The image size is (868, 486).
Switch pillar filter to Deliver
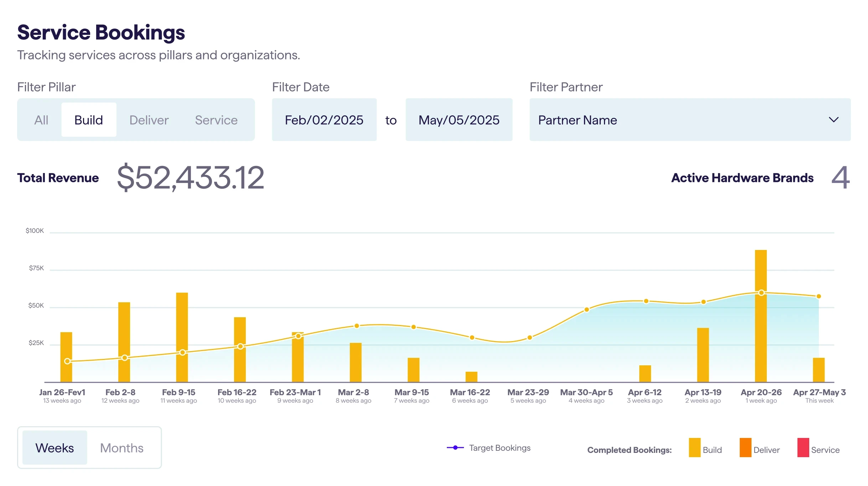149,120
